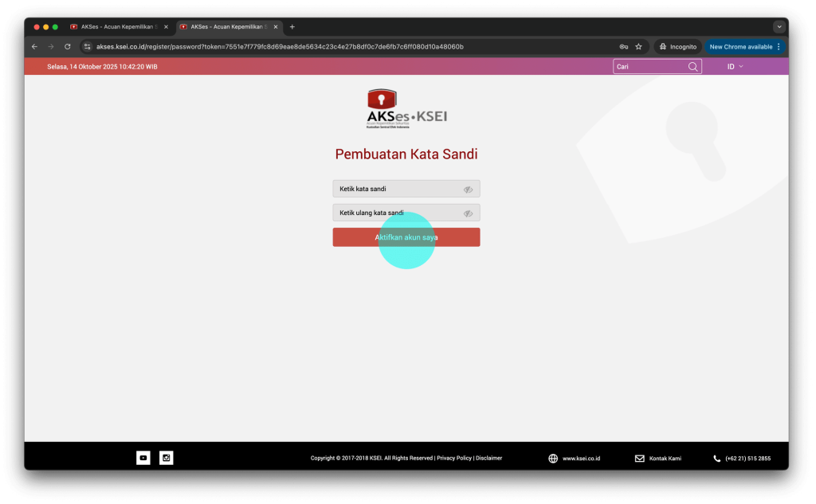816x504 pixels.
Task: Close the second AKSes tab
Action: pos(276,27)
